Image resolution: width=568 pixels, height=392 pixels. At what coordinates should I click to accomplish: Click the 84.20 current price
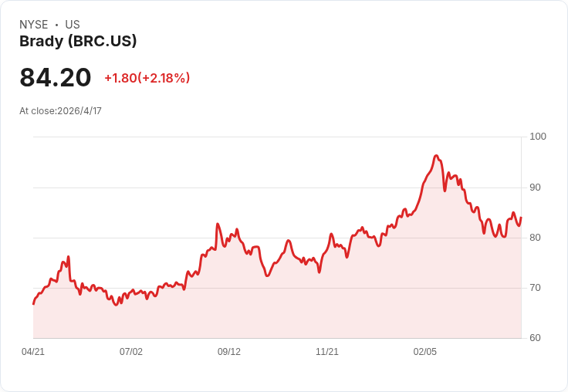click(55, 77)
